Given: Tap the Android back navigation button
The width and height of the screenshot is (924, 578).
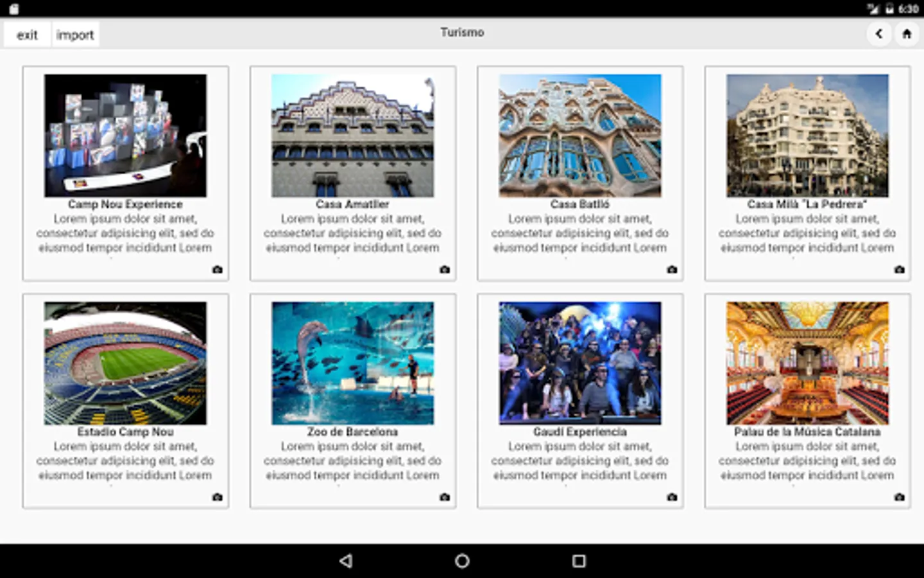Looking at the screenshot, I should 346,561.
